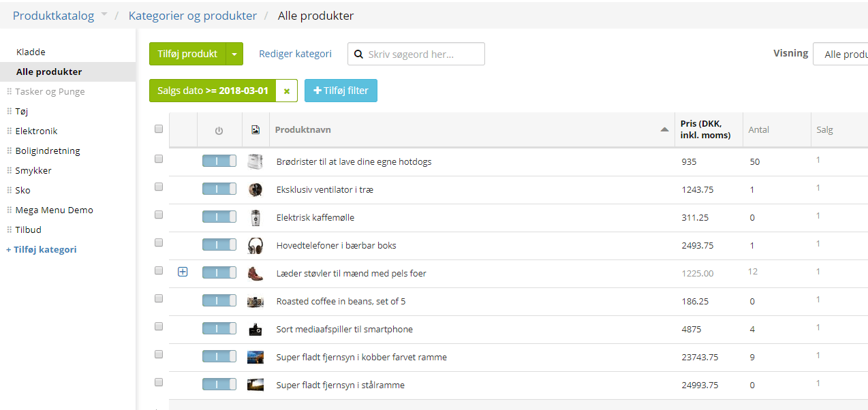Viewport: 868px width, 410px height.
Task: Disable the Roasted coffee product switch
Action: tap(219, 301)
